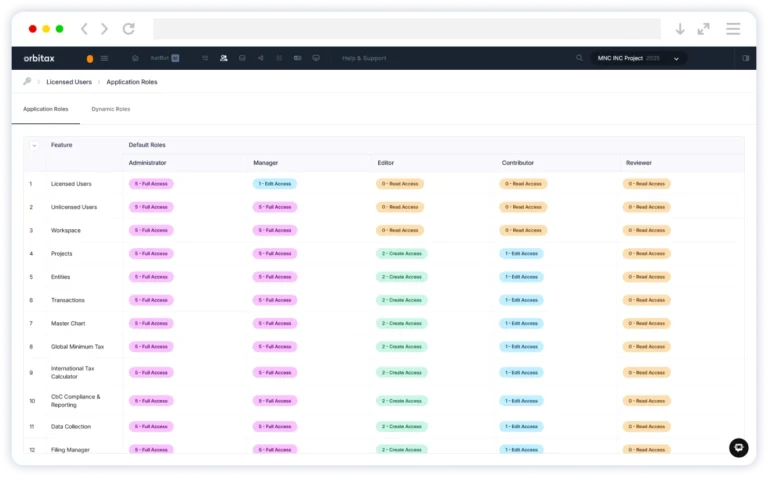Expand the MNC INC Project dropdown

click(638, 58)
